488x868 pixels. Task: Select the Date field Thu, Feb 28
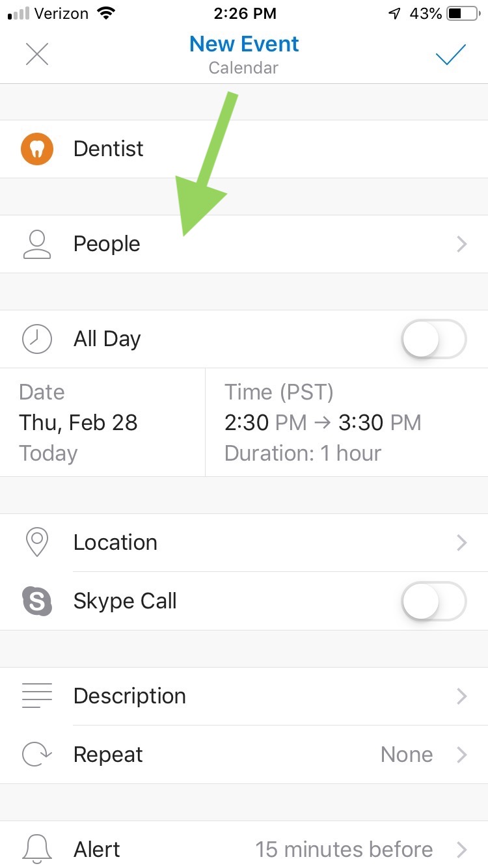(x=79, y=423)
